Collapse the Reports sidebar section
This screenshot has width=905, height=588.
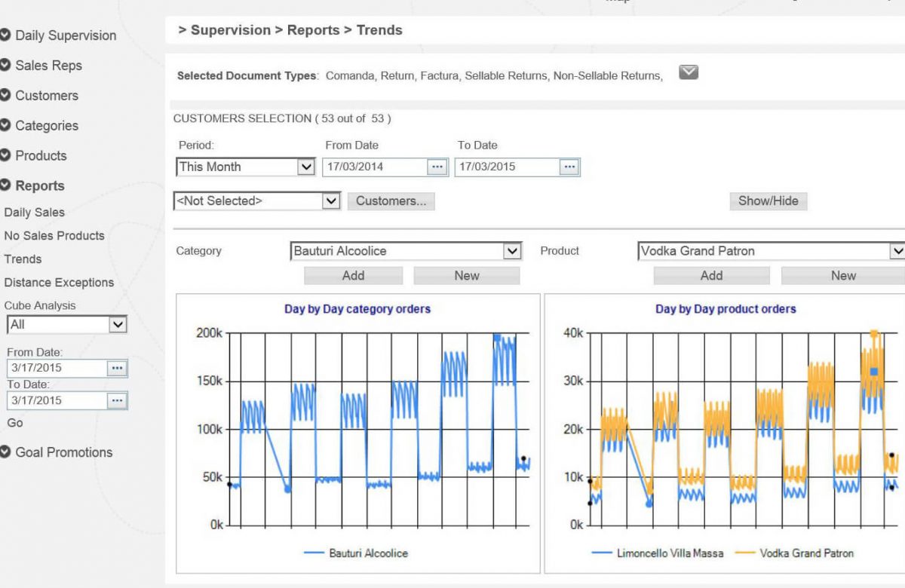coord(6,185)
